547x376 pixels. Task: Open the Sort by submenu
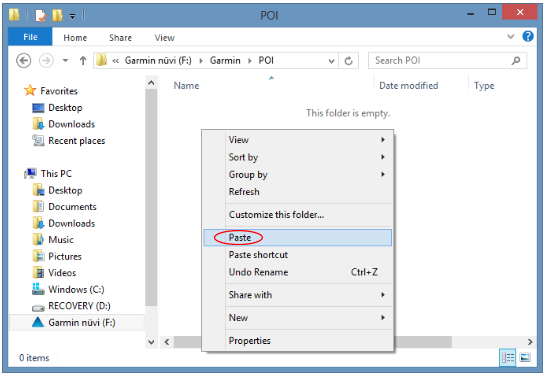click(x=298, y=157)
